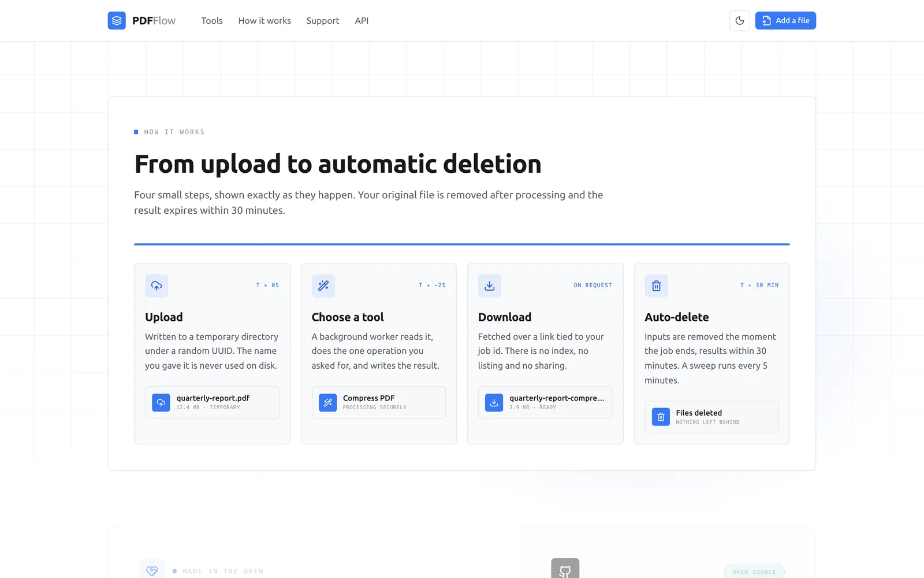
Task: Click the 12.4 MB · TEMPORARY status text
Action: pos(208,407)
